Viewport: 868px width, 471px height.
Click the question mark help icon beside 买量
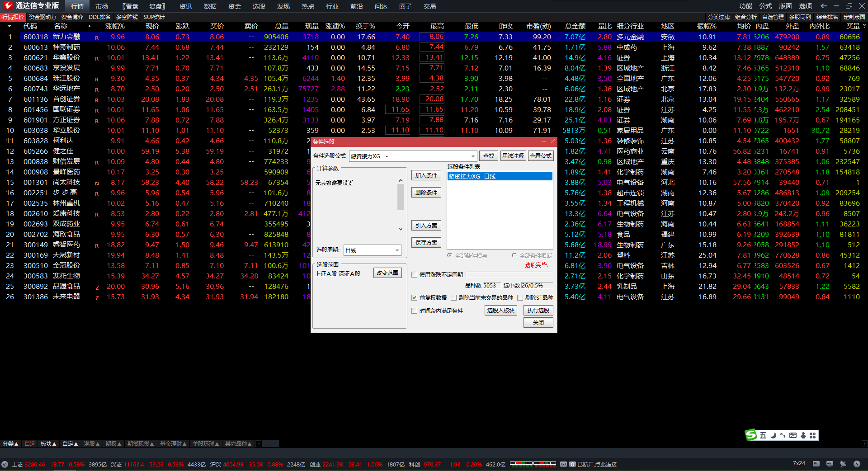click(x=864, y=26)
